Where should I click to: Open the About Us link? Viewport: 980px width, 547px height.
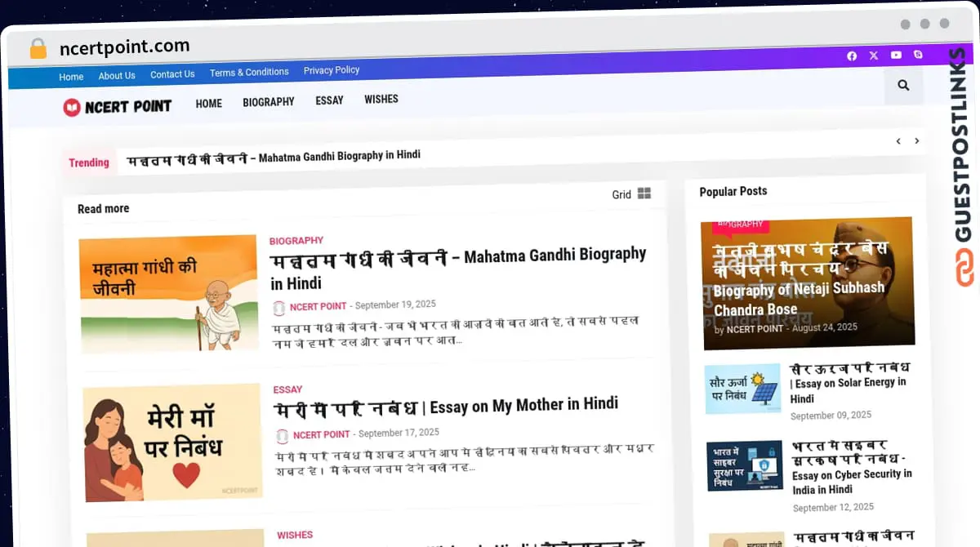[x=117, y=76]
